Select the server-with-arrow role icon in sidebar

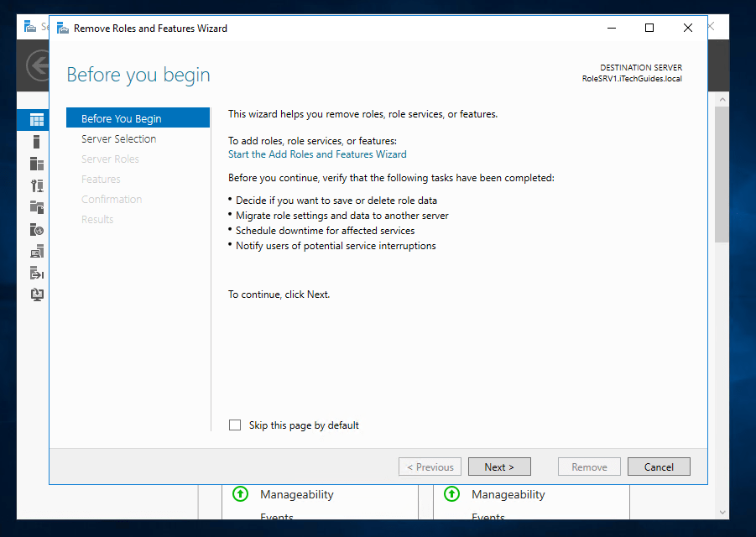pos(36,274)
